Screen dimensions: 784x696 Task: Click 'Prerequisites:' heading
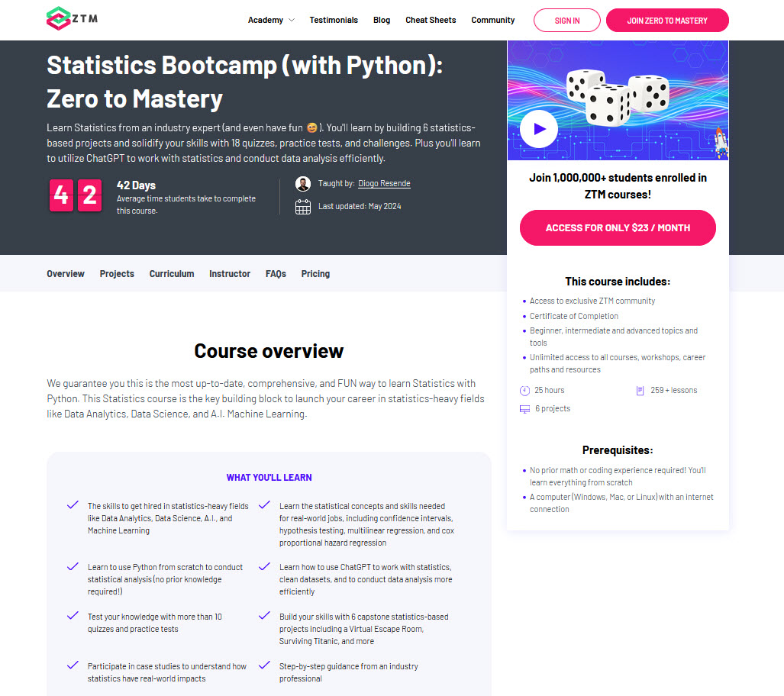pos(618,450)
